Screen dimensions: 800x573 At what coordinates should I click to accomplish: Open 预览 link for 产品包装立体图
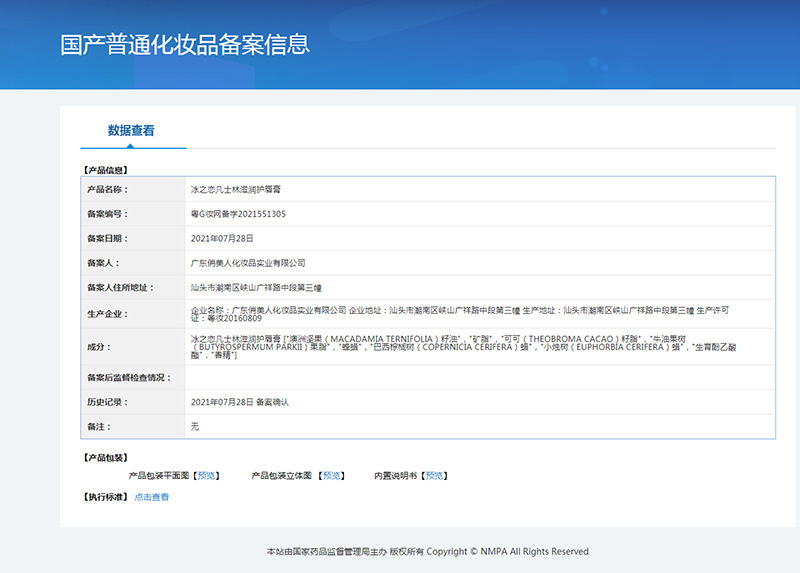332,475
